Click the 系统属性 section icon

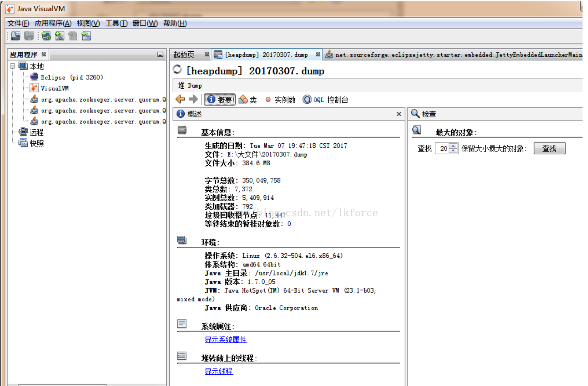pos(182,323)
